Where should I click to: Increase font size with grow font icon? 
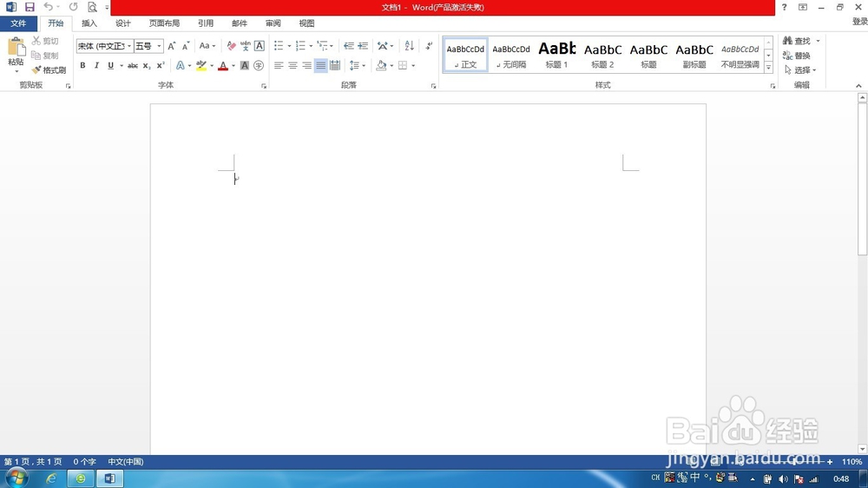pos(172,46)
